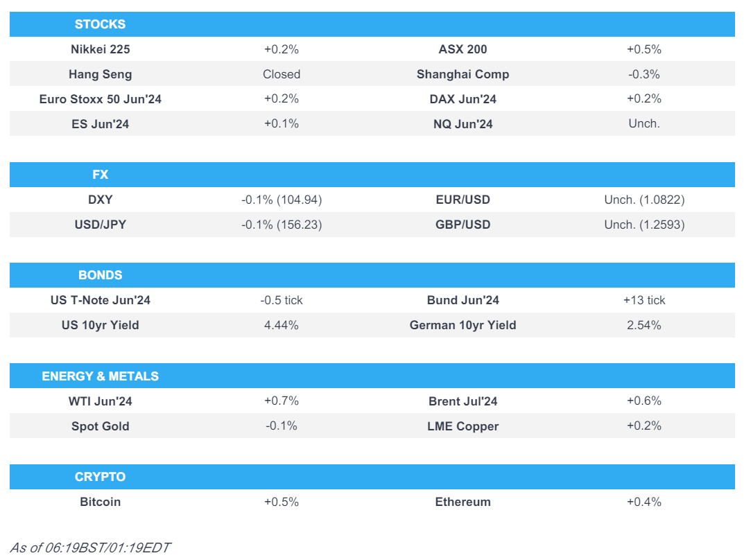Screen dimensions: 751x560
Task: Select the Nikkei 225 label
Action: click(100, 49)
